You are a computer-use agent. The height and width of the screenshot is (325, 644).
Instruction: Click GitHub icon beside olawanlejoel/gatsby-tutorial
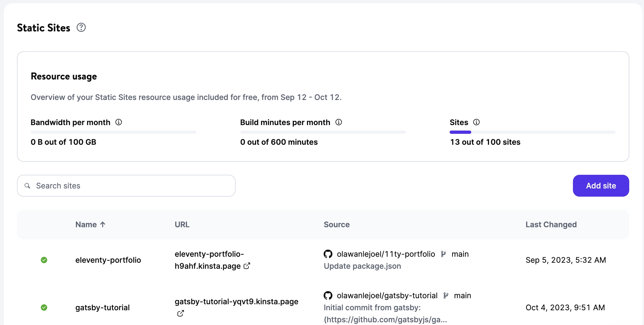328,296
